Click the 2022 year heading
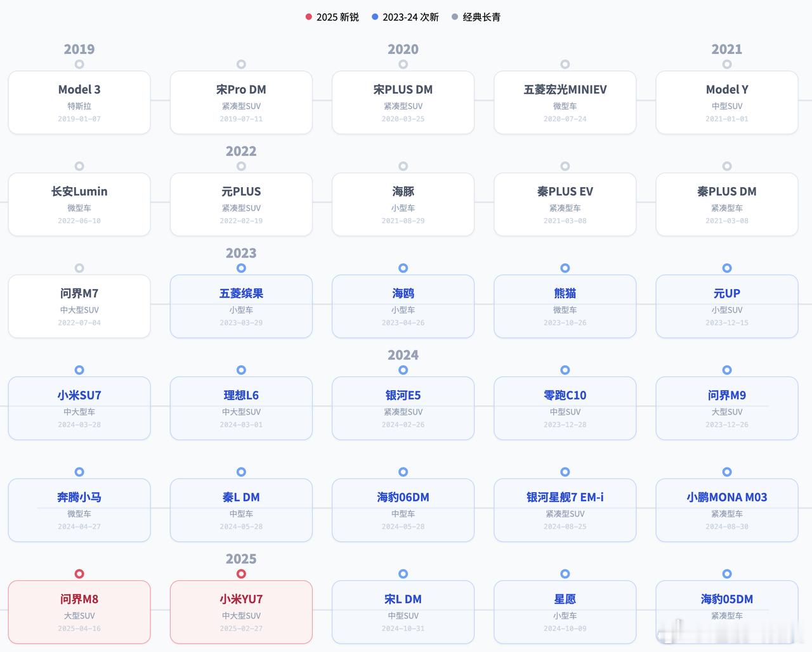The height and width of the screenshot is (652, 812). [x=241, y=151]
